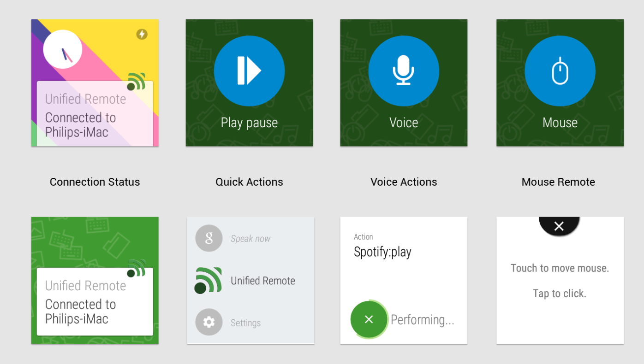The height and width of the screenshot is (364, 644).
Task: Tap the blue microphone Voice button
Action: 404,71
